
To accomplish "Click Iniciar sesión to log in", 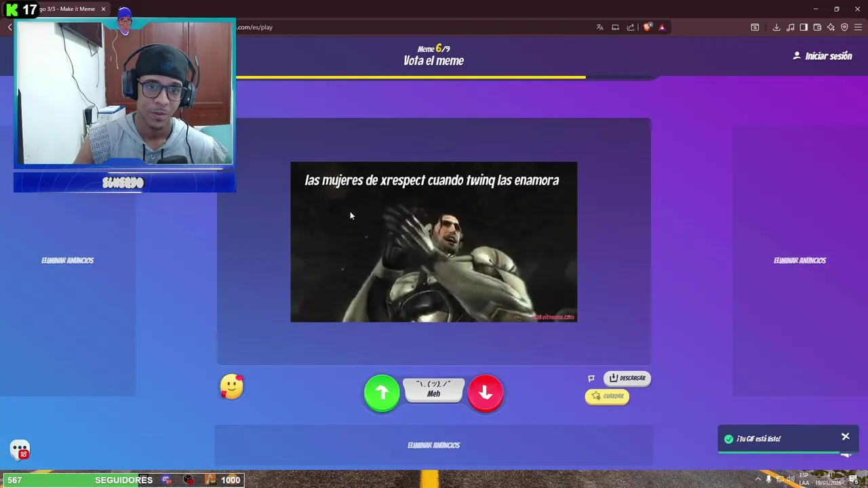I will [823, 56].
